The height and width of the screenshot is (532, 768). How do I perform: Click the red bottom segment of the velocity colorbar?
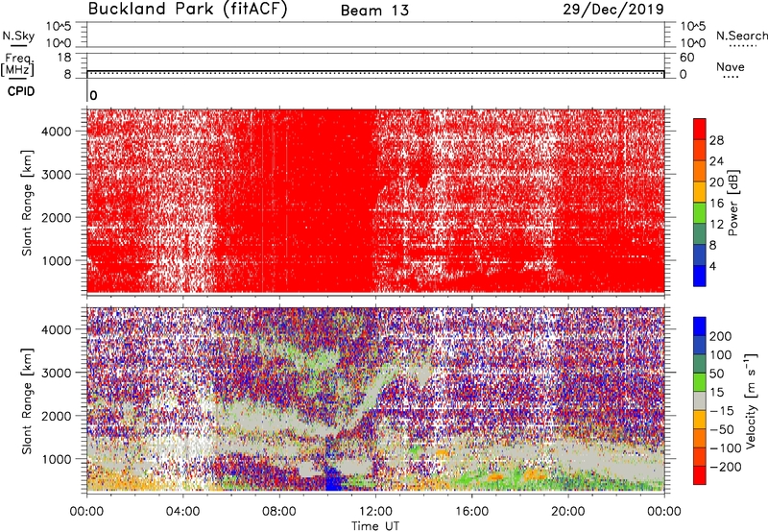[x=700, y=475]
